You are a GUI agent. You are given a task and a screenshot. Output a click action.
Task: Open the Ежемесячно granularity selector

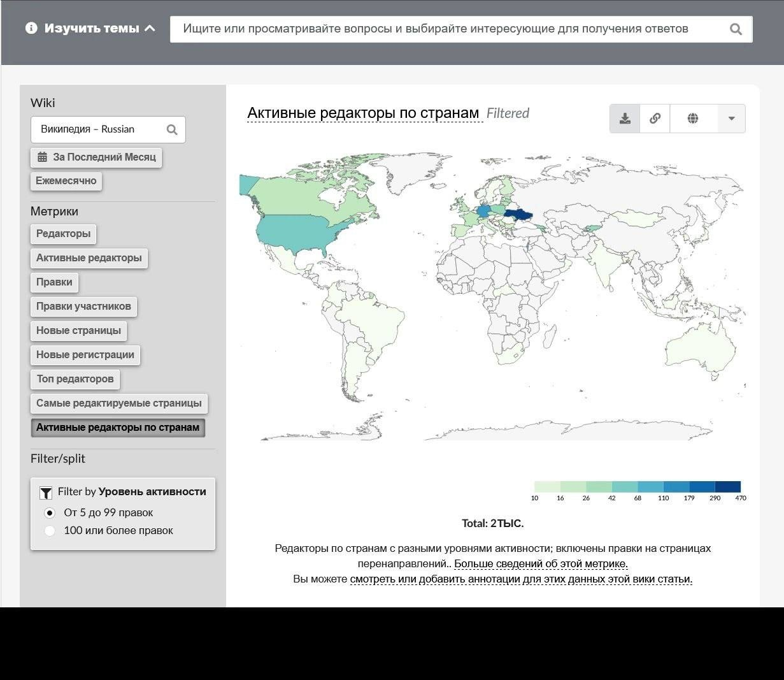click(x=66, y=181)
